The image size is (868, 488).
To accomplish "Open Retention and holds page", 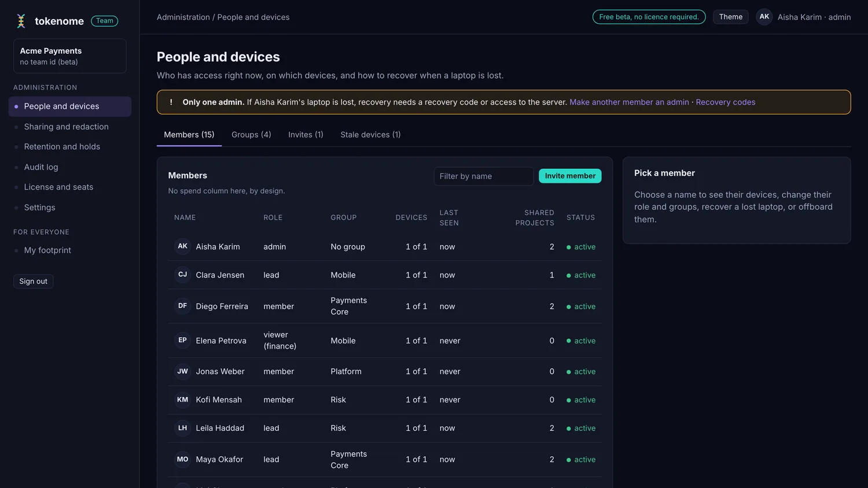I will (70, 147).
